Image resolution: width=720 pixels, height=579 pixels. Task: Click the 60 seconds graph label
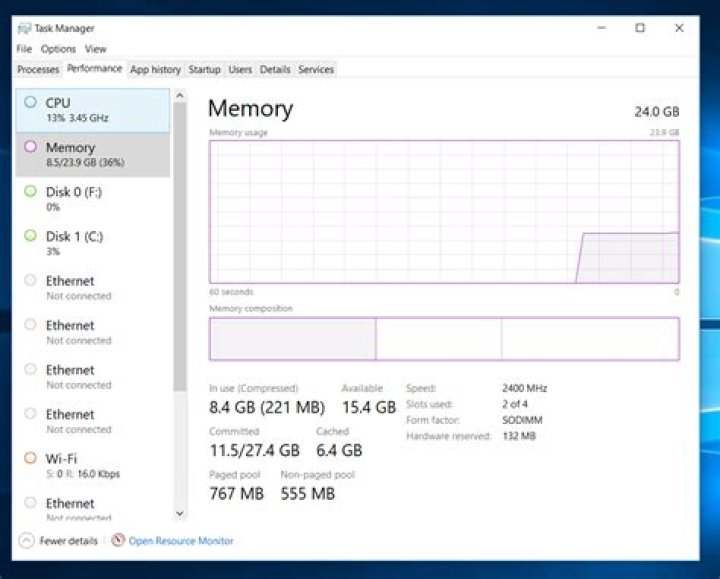pyautogui.click(x=231, y=292)
